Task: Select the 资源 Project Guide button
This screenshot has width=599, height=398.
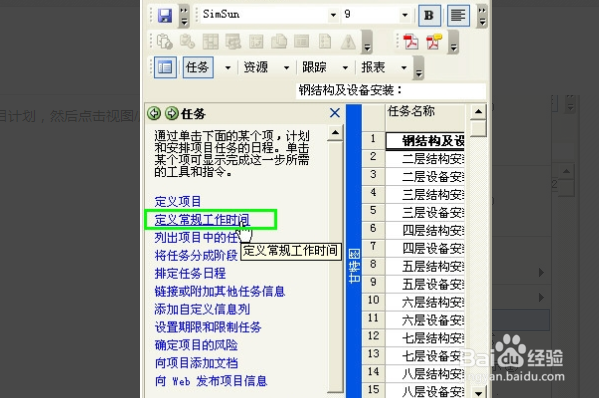Action: [x=256, y=68]
